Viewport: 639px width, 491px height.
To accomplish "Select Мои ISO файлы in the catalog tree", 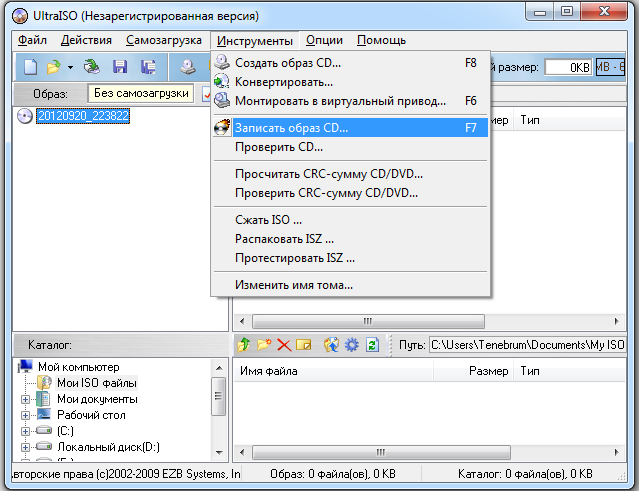I will 97,383.
